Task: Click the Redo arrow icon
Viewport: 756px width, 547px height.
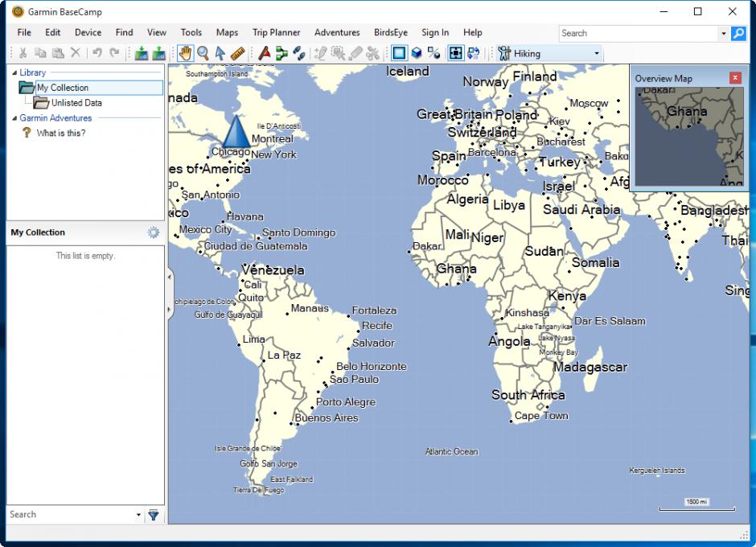Action: pyautogui.click(x=114, y=53)
